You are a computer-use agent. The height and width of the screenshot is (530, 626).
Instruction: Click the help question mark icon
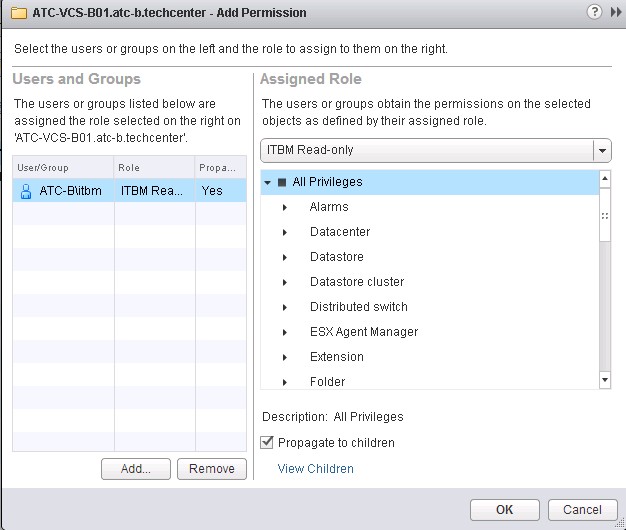[594, 13]
